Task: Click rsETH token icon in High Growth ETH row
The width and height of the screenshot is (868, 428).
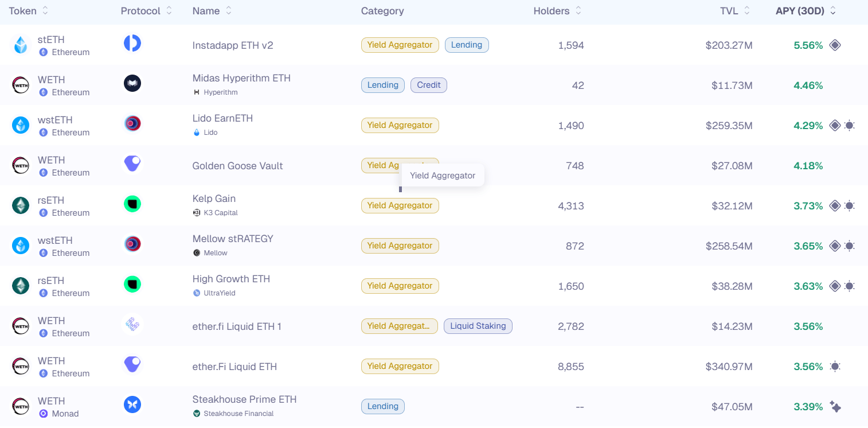Action: [21, 286]
